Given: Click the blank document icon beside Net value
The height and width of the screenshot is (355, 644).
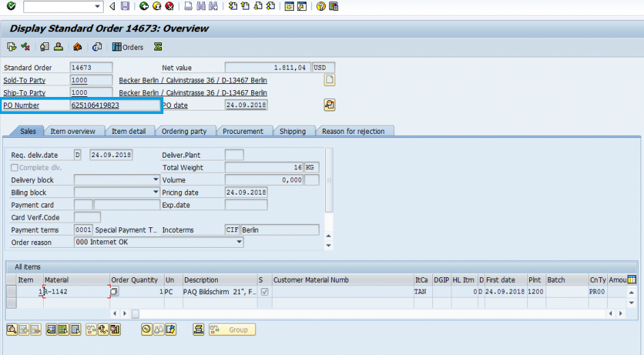Looking at the screenshot, I should point(329,80).
